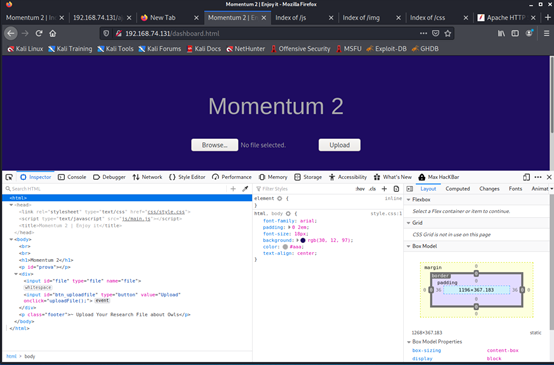This screenshot has height=365, width=554.
Task: Open a new browser tab with plus
Action: tap(548, 17)
